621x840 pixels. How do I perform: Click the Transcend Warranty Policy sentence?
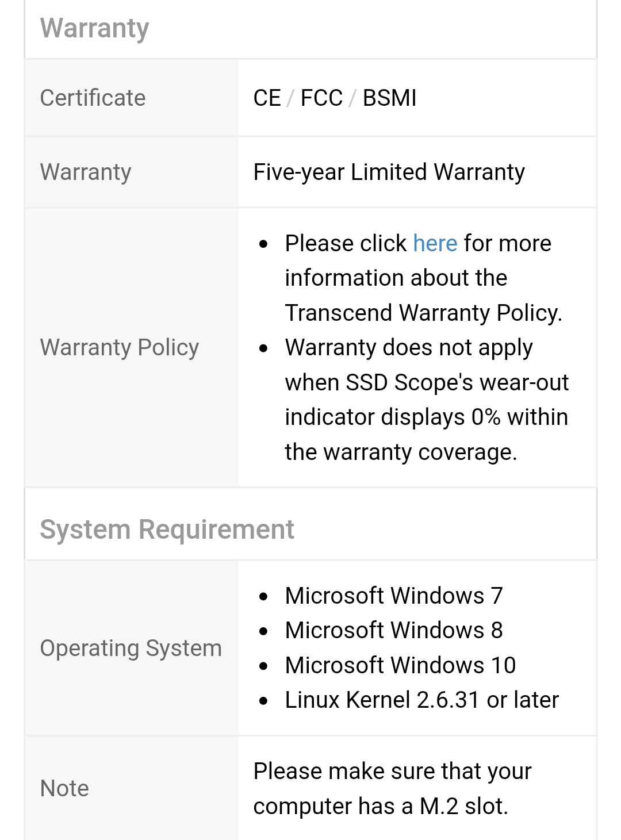[423, 313]
